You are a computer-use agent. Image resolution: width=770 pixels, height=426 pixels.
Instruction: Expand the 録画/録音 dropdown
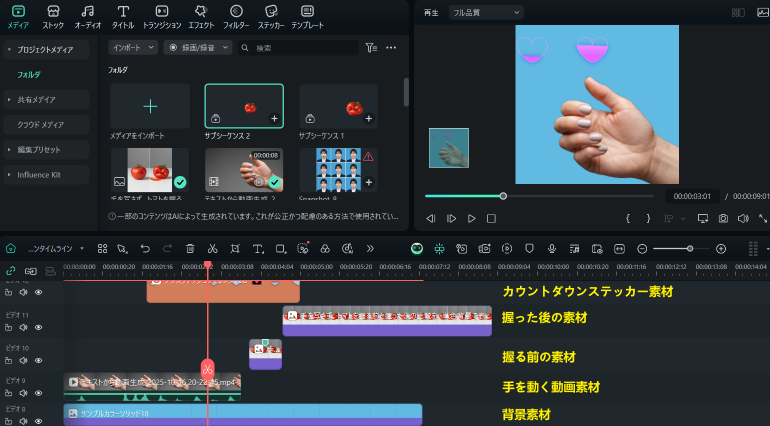point(198,47)
